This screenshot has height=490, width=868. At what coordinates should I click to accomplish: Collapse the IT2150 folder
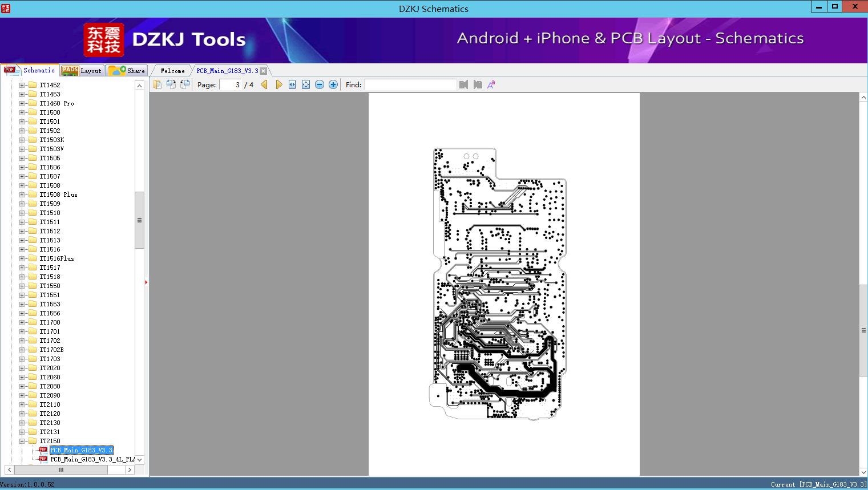coord(22,441)
